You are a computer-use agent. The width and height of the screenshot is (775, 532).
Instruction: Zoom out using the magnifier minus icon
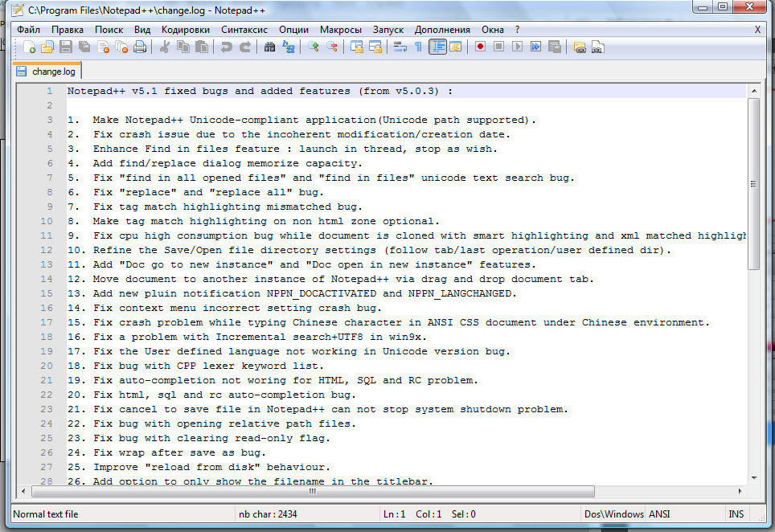pos(332,47)
